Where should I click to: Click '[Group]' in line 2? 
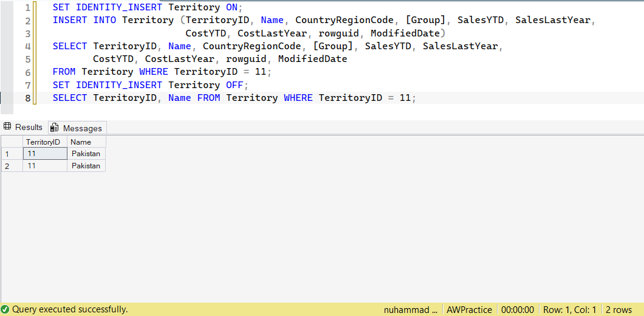426,20
